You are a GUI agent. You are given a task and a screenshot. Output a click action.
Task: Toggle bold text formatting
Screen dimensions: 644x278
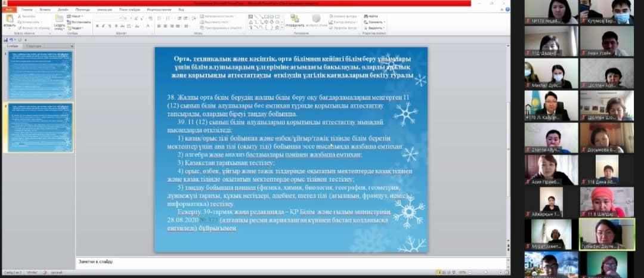tap(96, 26)
